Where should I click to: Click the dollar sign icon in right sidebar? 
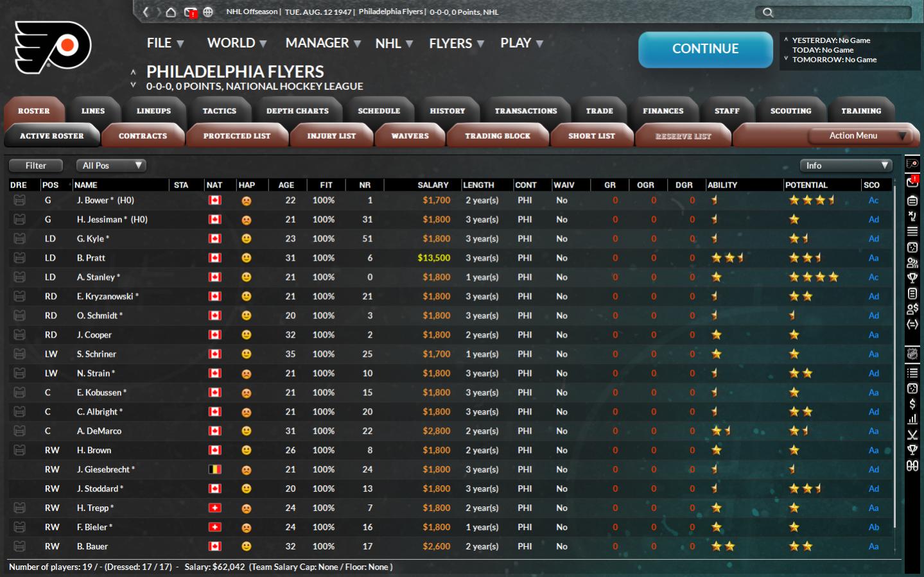tap(912, 404)
